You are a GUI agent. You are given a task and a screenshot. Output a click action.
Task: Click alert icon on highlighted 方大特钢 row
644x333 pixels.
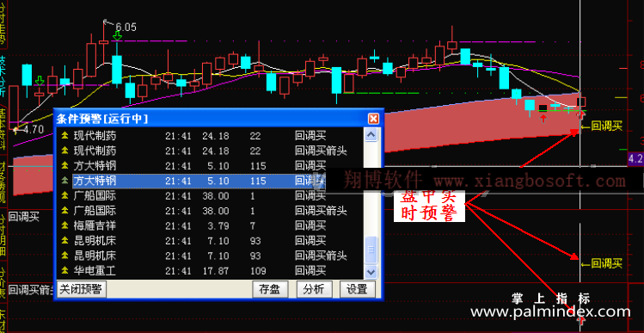point(64,181)
